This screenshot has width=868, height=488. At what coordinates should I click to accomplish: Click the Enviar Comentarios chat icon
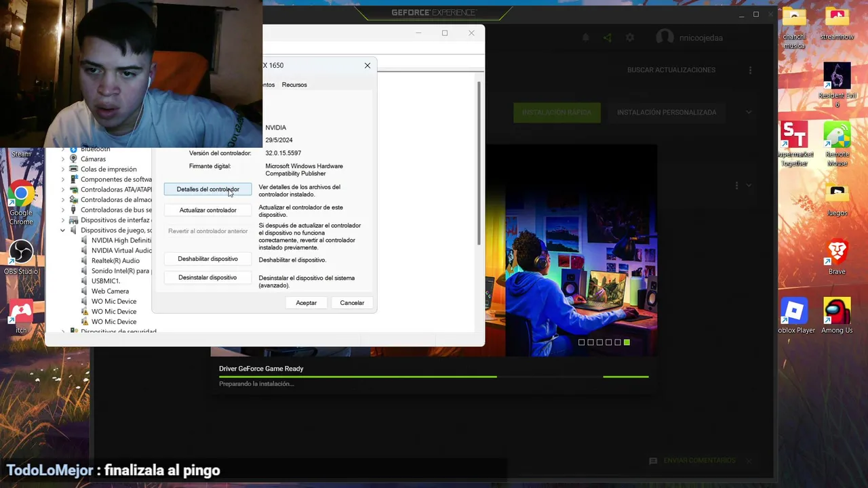click(653, 461)
